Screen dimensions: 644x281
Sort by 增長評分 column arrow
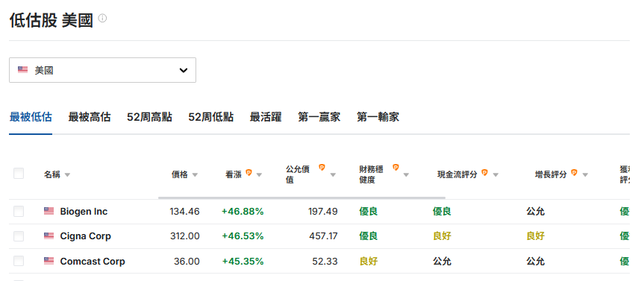[x=585, y=175]
